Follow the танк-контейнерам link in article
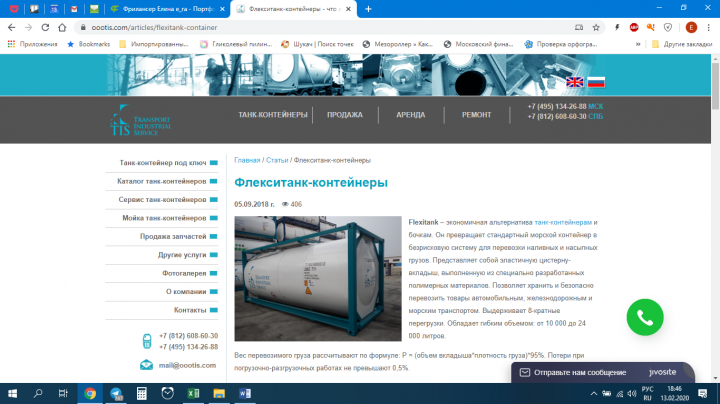The width and height of the screenshot is (720, 404). (x=563, y=222)
